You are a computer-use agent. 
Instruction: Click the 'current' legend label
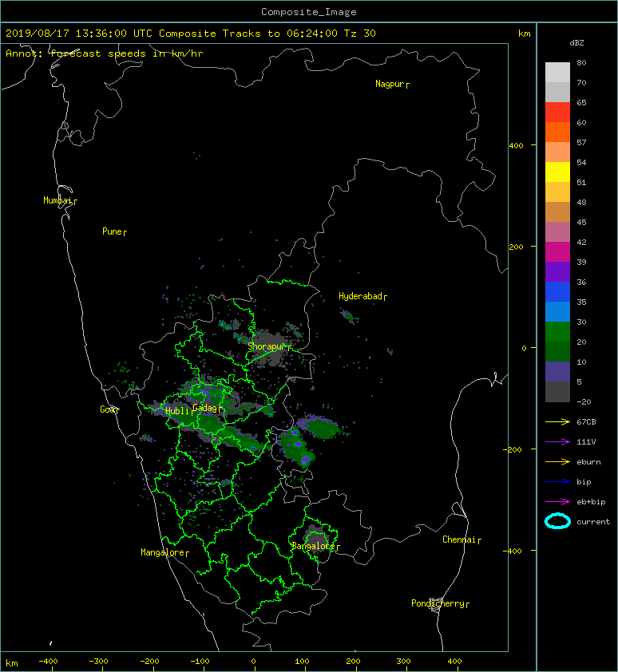tap(593, 522)
